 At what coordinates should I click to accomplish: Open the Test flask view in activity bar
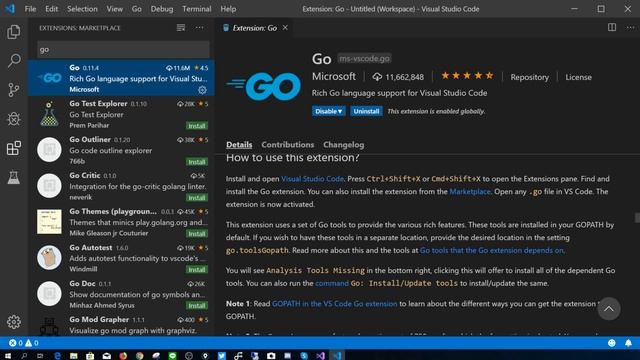coord(13,177)
